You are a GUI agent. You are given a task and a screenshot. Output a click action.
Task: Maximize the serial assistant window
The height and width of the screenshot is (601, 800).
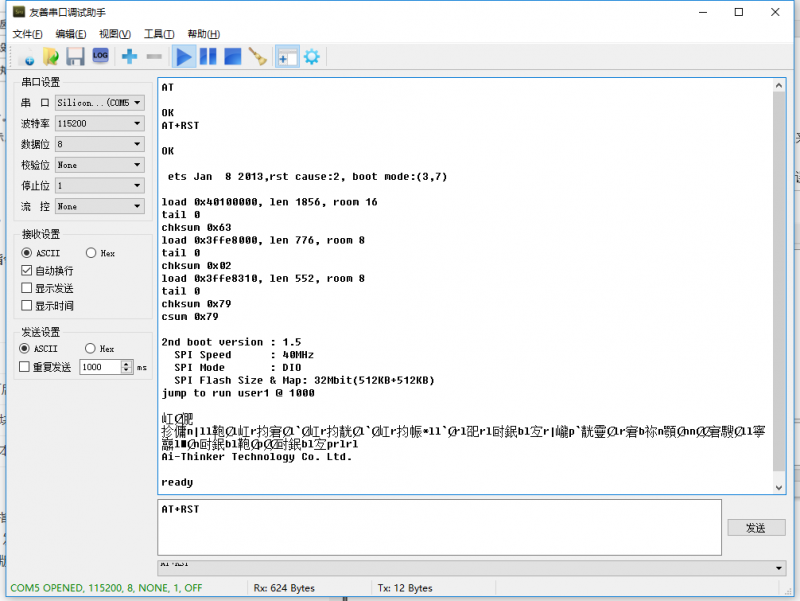coord(739,12)
